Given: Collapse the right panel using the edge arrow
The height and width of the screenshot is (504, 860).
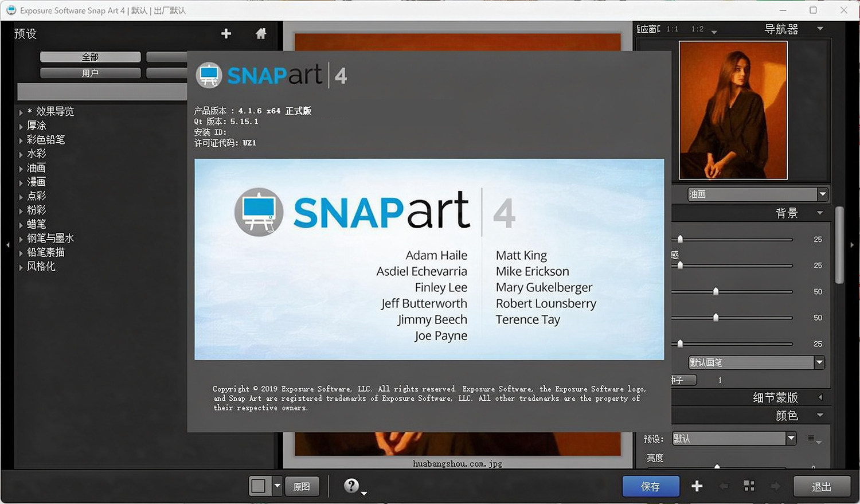Looking at the screenshot, I should tap(852, 245).
